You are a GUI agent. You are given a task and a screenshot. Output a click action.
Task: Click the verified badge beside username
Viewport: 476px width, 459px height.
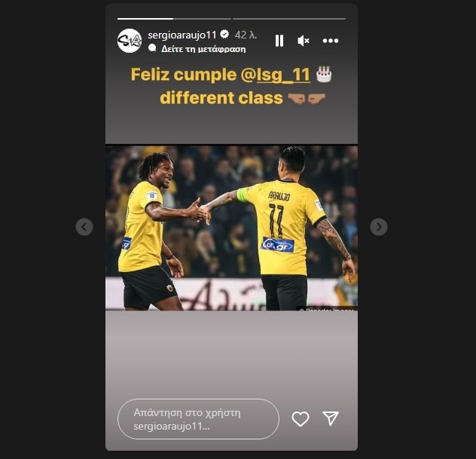224,35
